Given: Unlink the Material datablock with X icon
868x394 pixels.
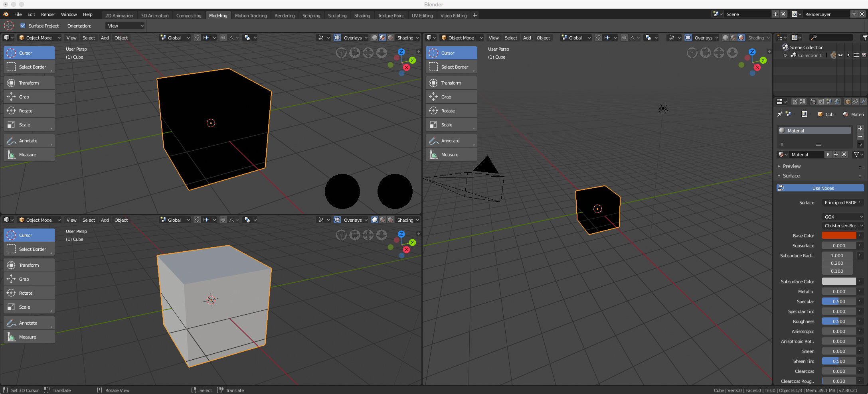Looking at the screenshot, I should [844, 155].
